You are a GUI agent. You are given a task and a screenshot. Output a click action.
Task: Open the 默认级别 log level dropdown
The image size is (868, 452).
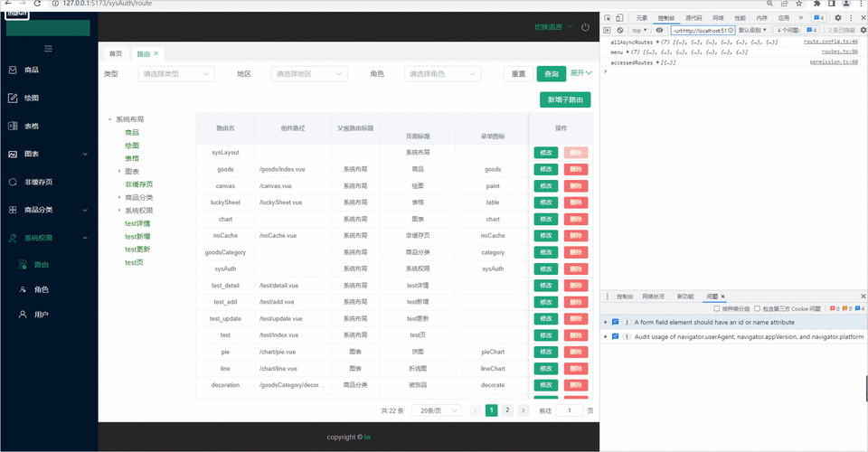pyautogui.click(x=753, y=31)
